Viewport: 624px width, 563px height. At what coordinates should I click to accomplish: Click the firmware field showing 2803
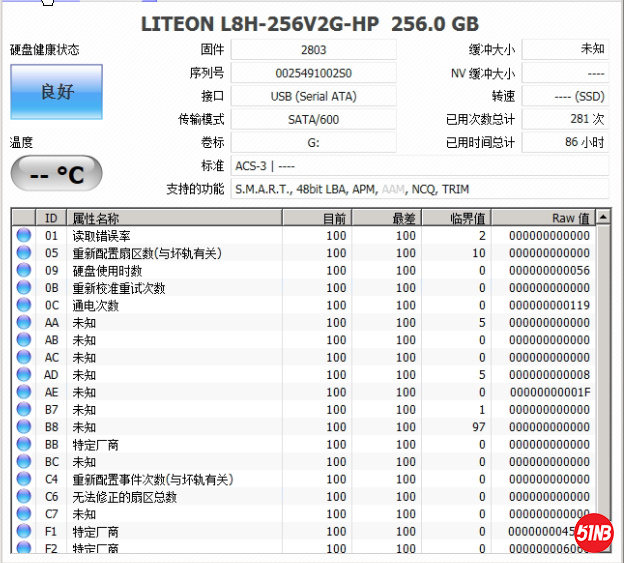(313, 49)
